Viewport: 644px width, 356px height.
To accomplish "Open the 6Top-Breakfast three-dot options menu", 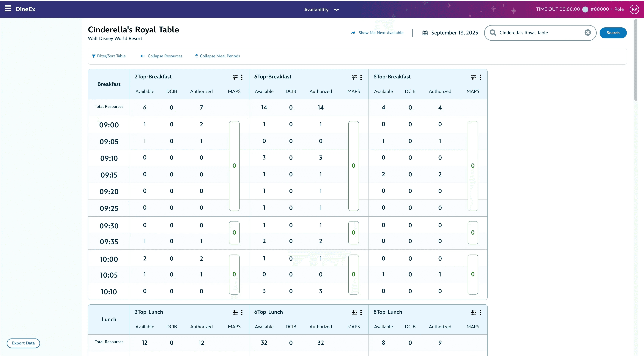I will [x=361, y=77].
